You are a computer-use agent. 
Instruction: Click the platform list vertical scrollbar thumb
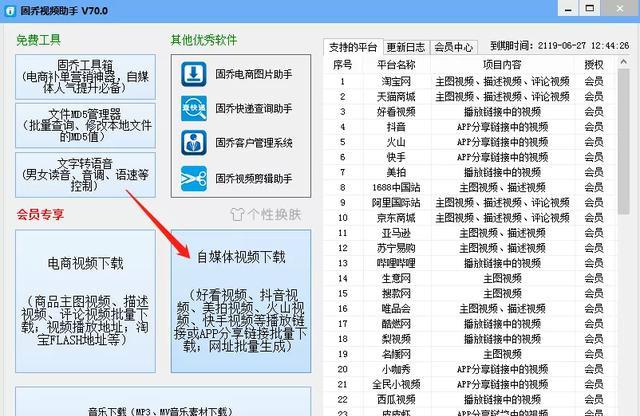623,141
